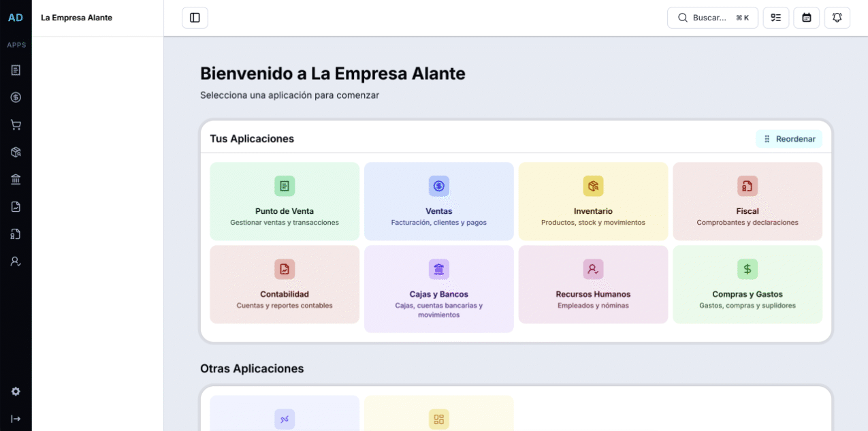This screenshot has height=431, width=868.
Task: Open the task checklist icon in the top bar
Action: click(775, 17)
